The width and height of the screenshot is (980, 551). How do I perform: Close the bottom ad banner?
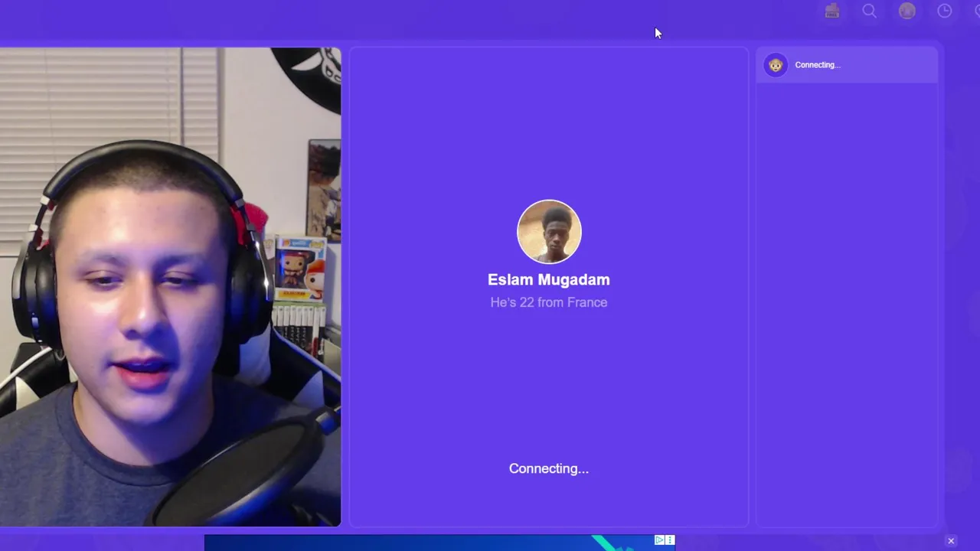[951, 541]
